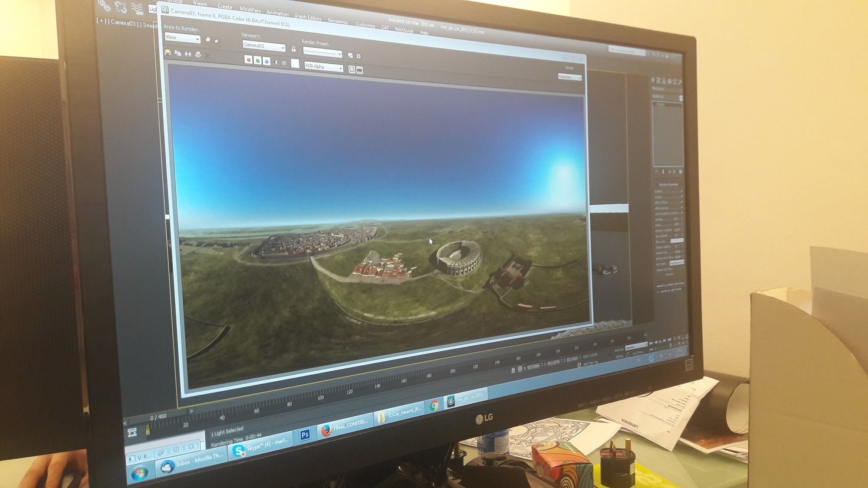Toggle the red channel button
This screenshot has width=868, height=488.
tap(248, 60)
